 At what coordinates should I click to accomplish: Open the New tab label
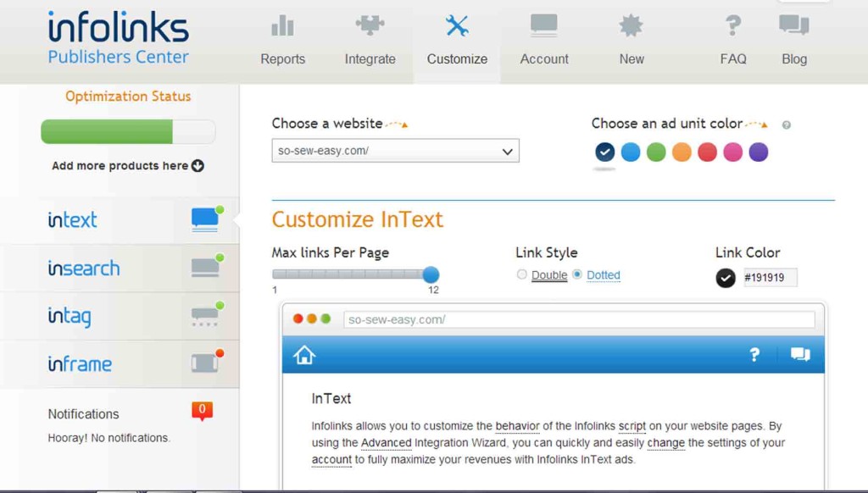pyautogui.click(x=631, y=59)
